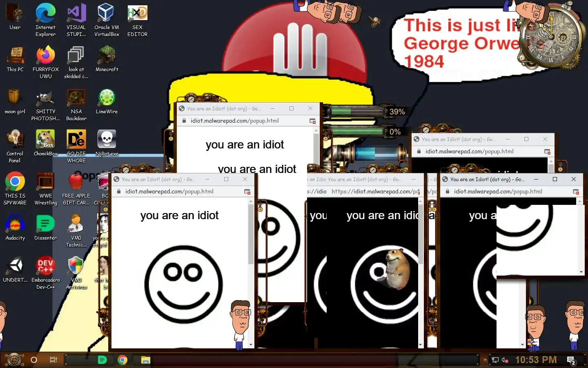Launch Internet Explorer from the desktop
The height and width of the screenshot is (368, 588).
(45, 20)
